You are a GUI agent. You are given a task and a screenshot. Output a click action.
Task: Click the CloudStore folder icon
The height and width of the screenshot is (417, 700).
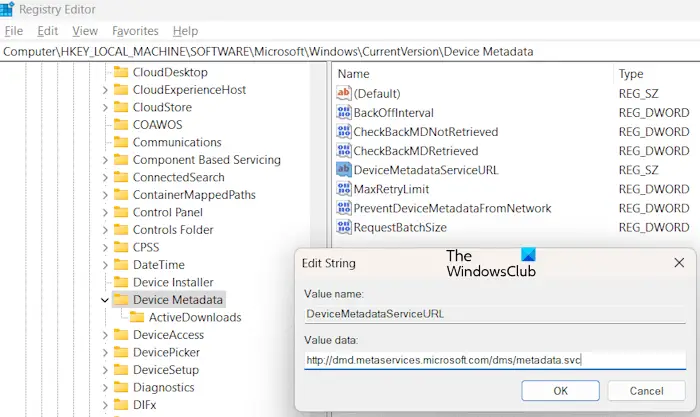121,107
